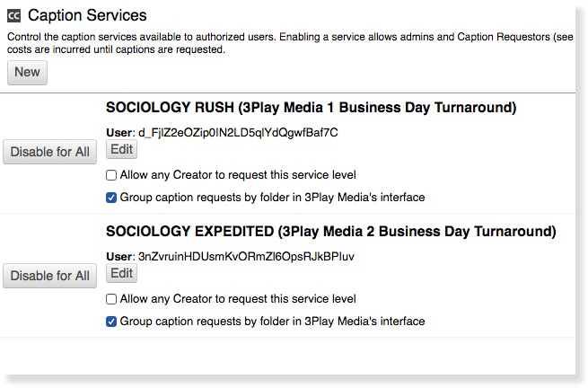
Task: Click the SOCIOLOGY RUSH service title
Action: [x=311, y=108]
